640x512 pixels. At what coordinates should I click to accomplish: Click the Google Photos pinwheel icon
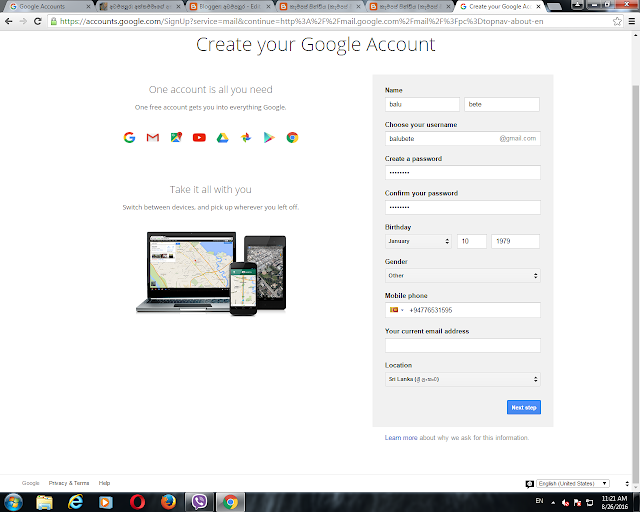point(246,138)
